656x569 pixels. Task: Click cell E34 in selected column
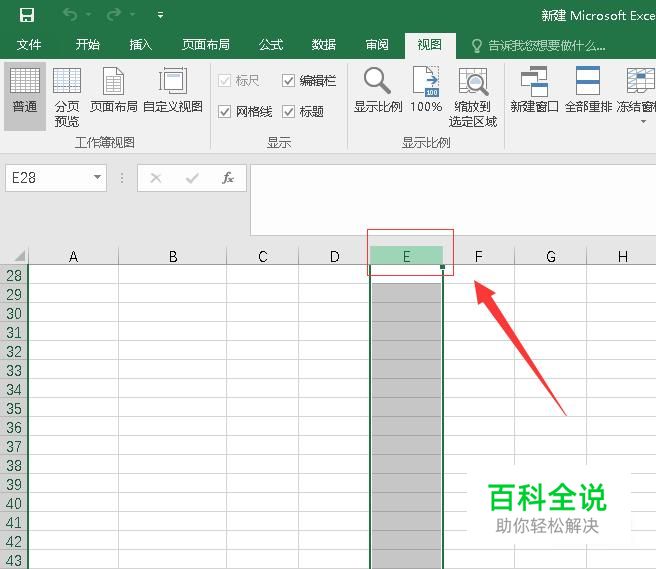[x=406, y=389]
